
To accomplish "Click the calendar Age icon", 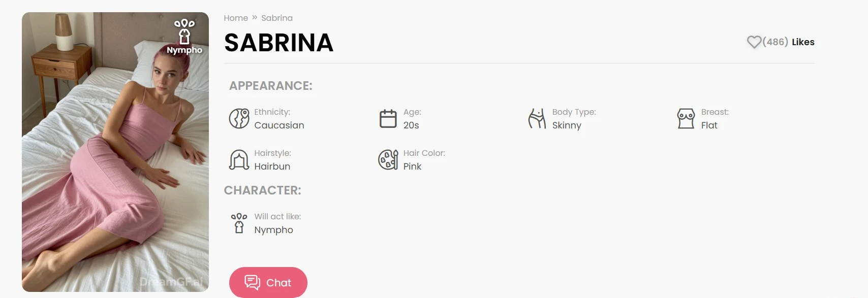I will pos(388,119).
